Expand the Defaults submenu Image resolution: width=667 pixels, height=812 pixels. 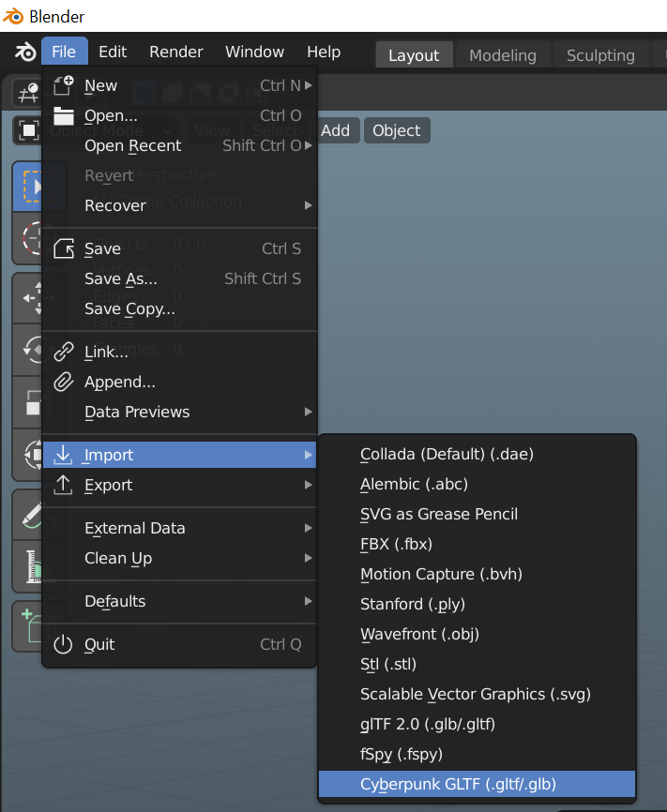[x=179, y=601]
